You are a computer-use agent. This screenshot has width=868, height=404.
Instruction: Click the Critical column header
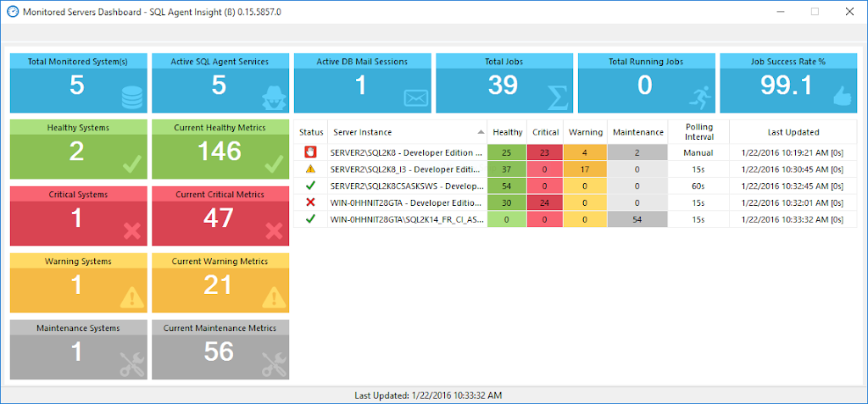coord(545,132)
